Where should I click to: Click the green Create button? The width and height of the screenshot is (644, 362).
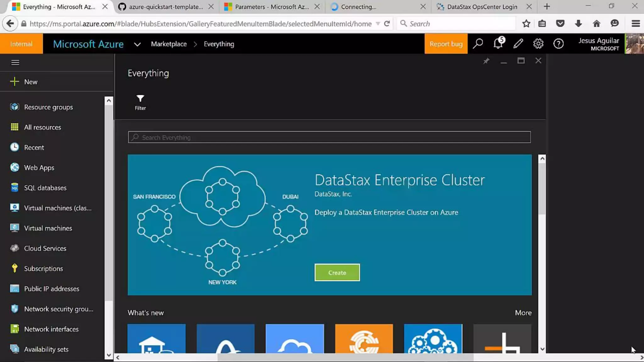coord(337,272)
